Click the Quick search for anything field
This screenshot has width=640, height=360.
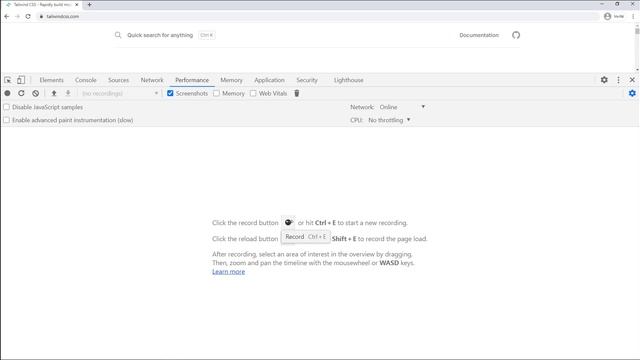pyautogui.click(x=165, y=35)
